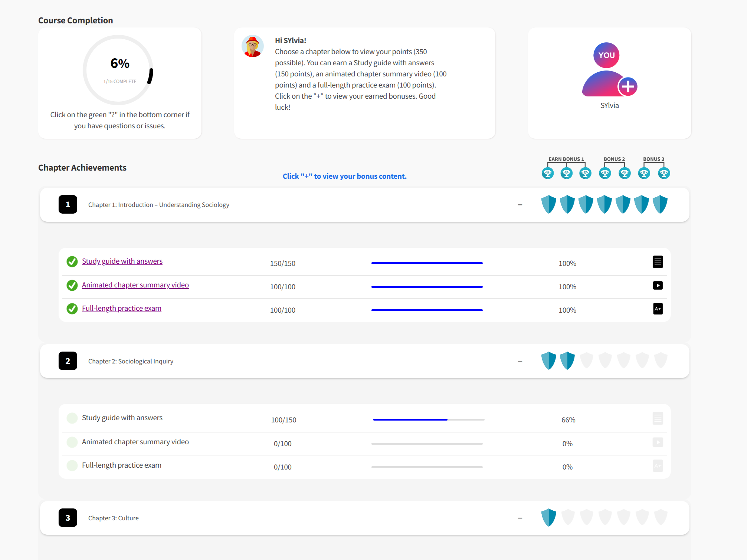Click last shield in Chapter 1 row

(660, 204)
